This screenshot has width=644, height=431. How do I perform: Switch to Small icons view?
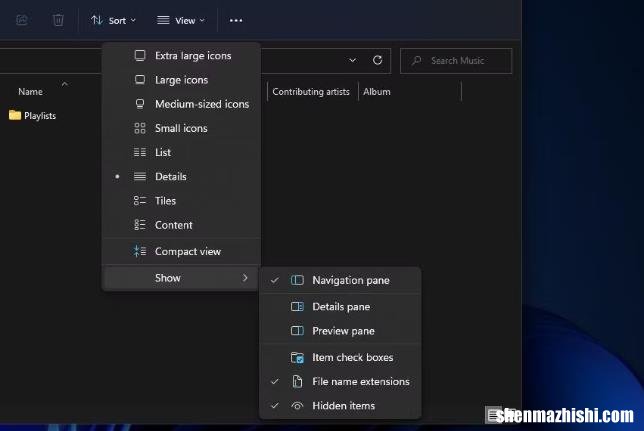coord(181,128)
